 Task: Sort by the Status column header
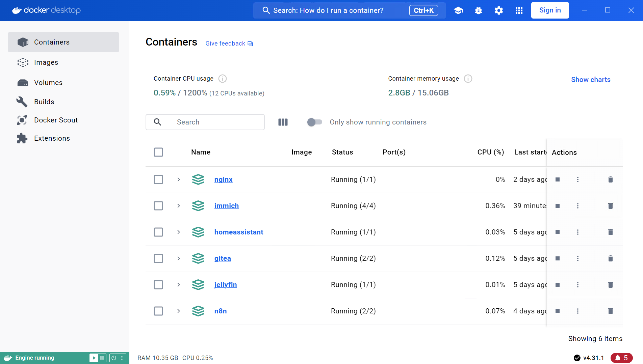(x=342, y=152)
